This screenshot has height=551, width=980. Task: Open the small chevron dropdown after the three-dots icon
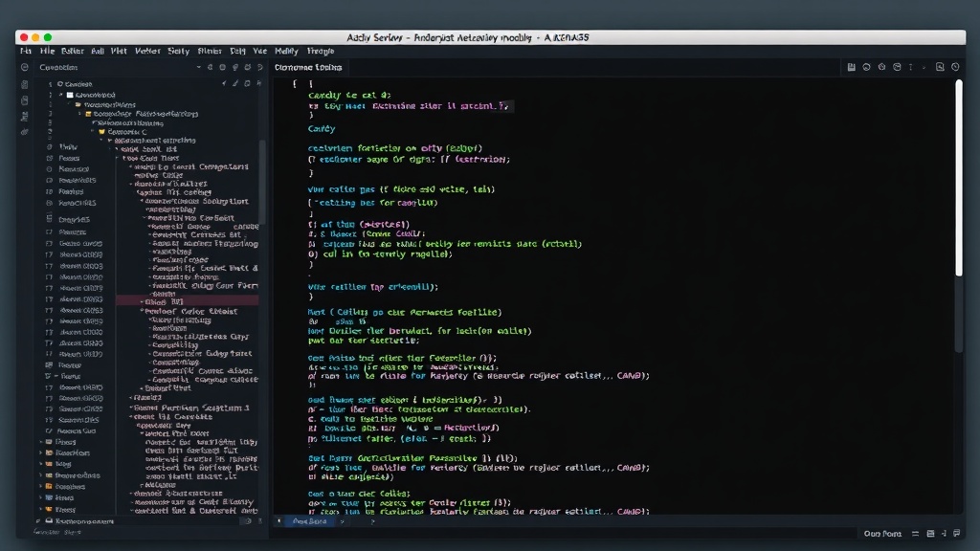924,68
